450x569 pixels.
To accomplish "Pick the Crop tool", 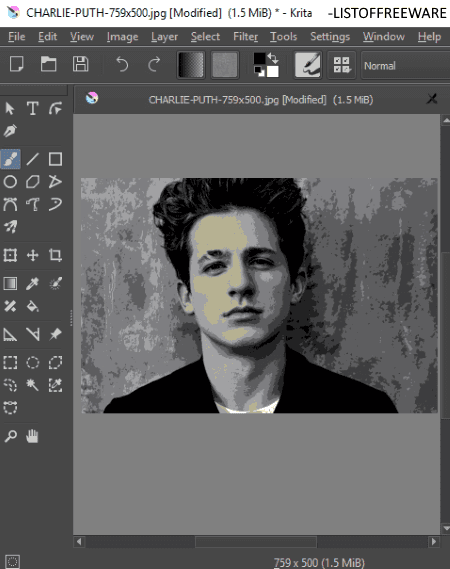I will (55, 255).
